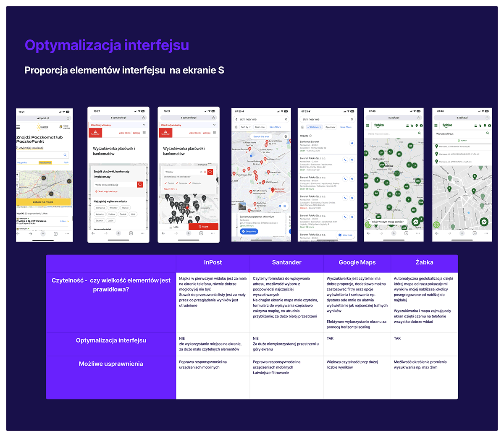Viewport: 504px width, 437px height.
Task: Select the Bohaterów Warszawy store result
Action: coord(462,147)
